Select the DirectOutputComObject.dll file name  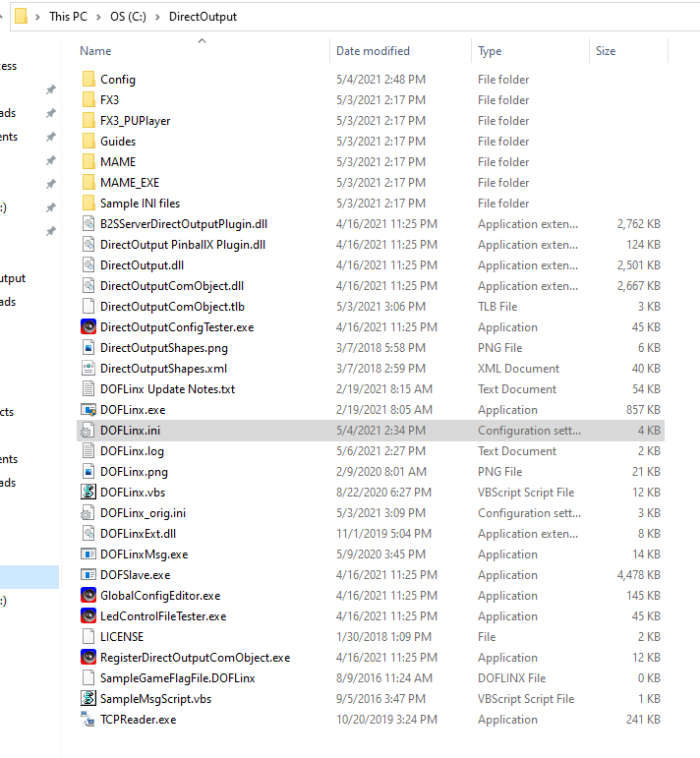click(x=172, y=286)
